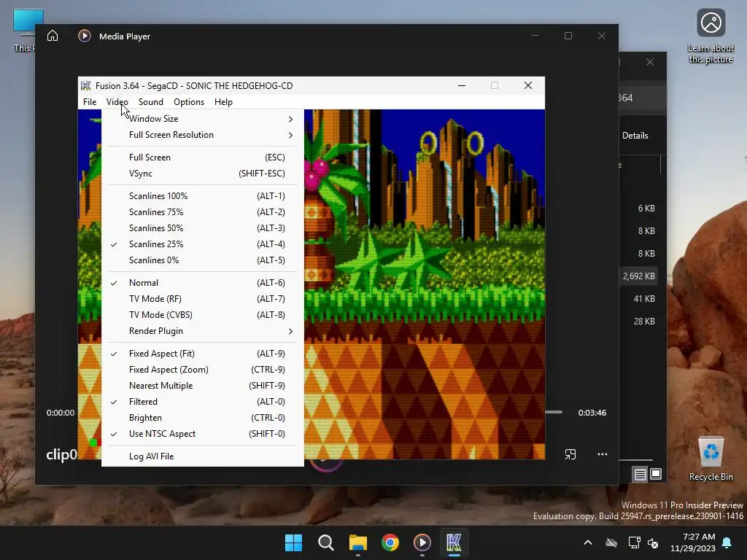Screen dimensions: 747x560
Task: Enable the Brighten option
Action: 203,418
